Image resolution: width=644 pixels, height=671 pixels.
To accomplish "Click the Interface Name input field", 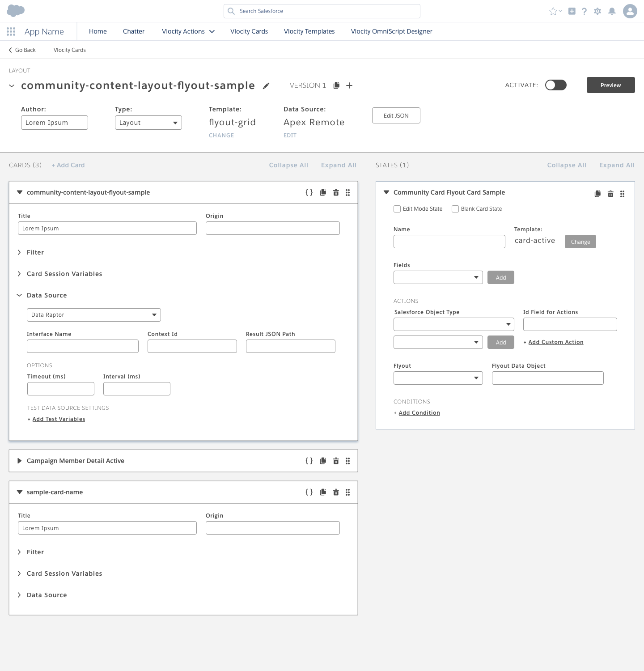I will [x=83, y=346].
